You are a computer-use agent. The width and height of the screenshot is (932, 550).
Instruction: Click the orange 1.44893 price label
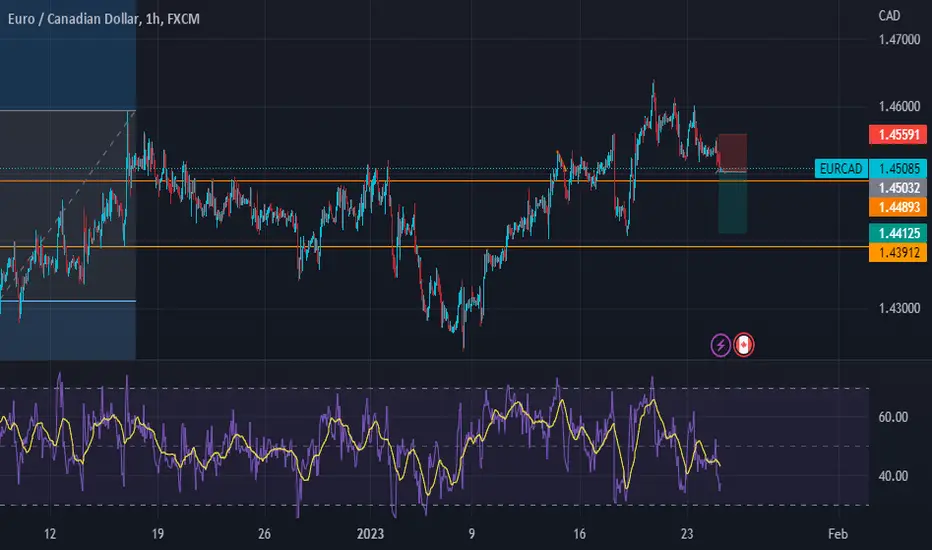[x=898, y=207]
